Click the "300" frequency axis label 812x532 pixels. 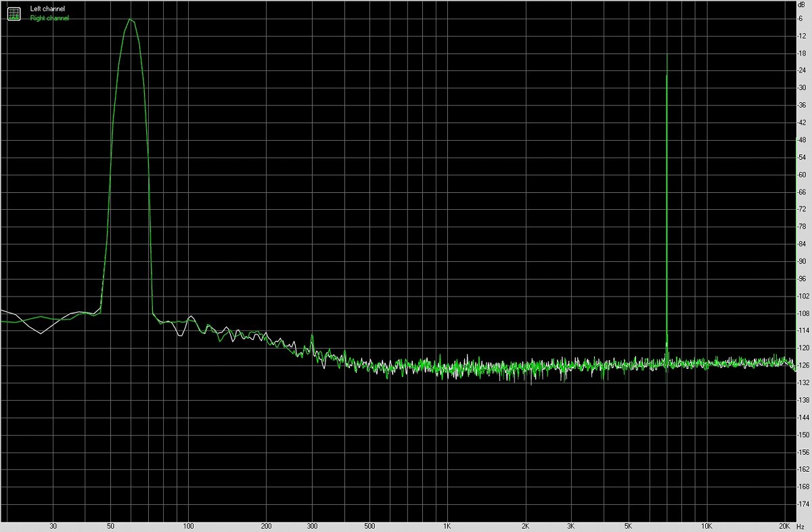(x=312, y=526)
